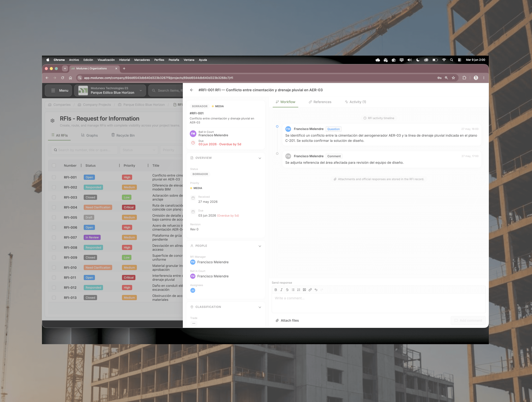Select all RFIs header checkbox
This screenshot has height=402, width=532.
point(54,166)
